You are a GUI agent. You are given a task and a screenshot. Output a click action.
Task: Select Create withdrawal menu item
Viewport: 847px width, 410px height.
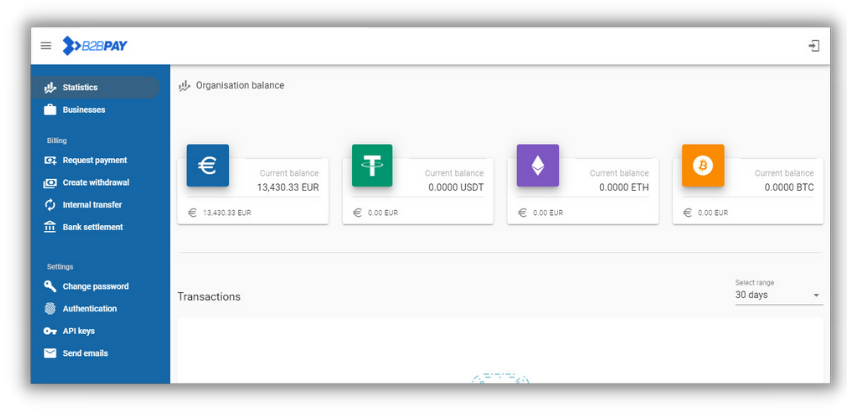pyautogui.click(x=95, y=183)
